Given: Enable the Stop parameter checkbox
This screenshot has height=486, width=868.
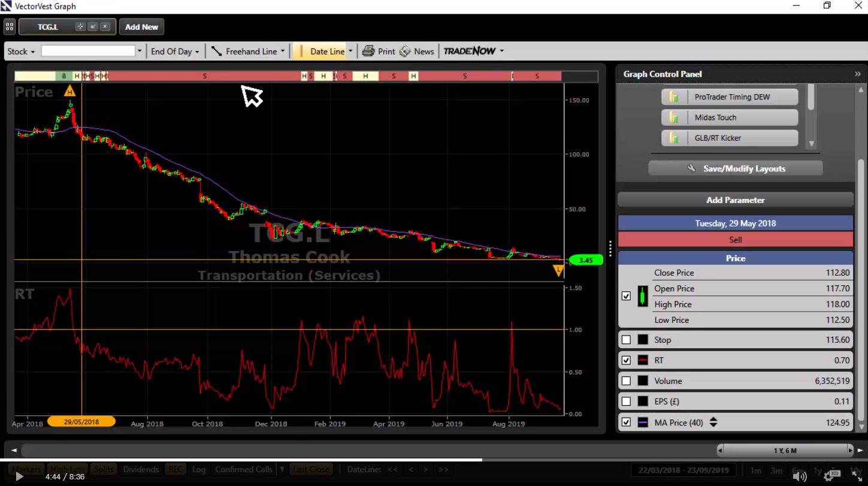Looking at the screenshot, I should click(x=627, y=340).
